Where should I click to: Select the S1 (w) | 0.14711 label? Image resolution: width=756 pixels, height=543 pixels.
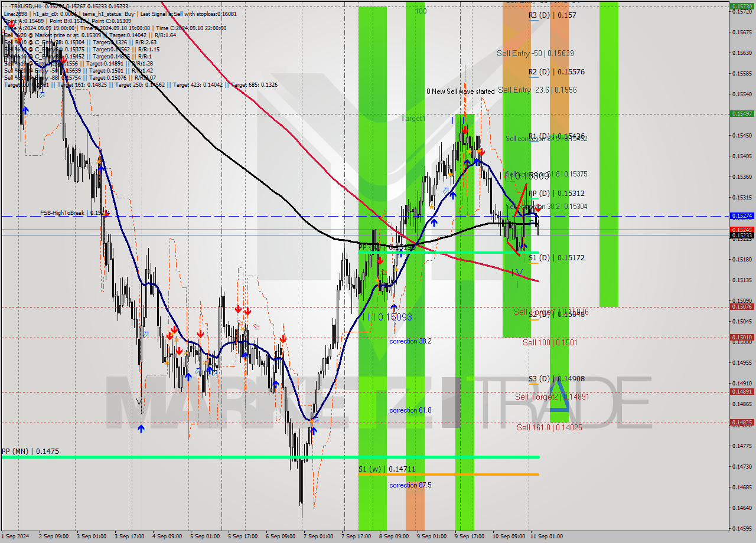coord(387,469)
